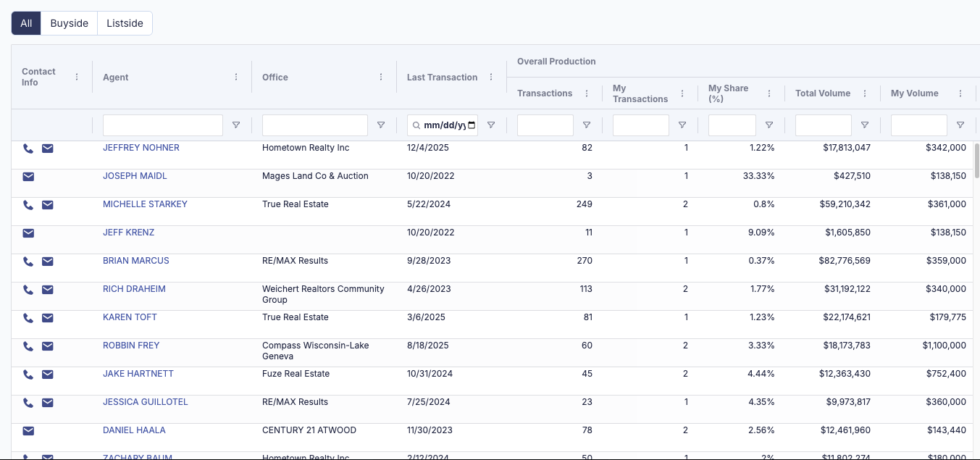Open My Transactions filter funnel icon
980x460 pixels.
coord(682,125)
